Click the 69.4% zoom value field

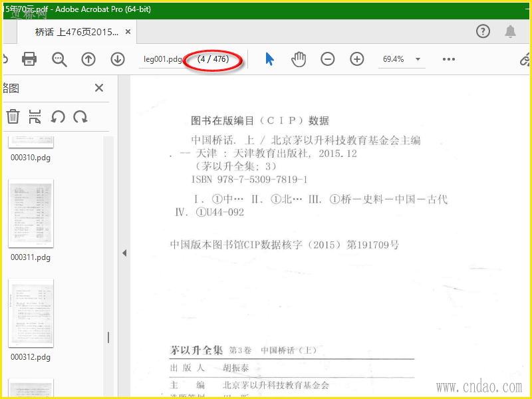[x=394, y=59]
